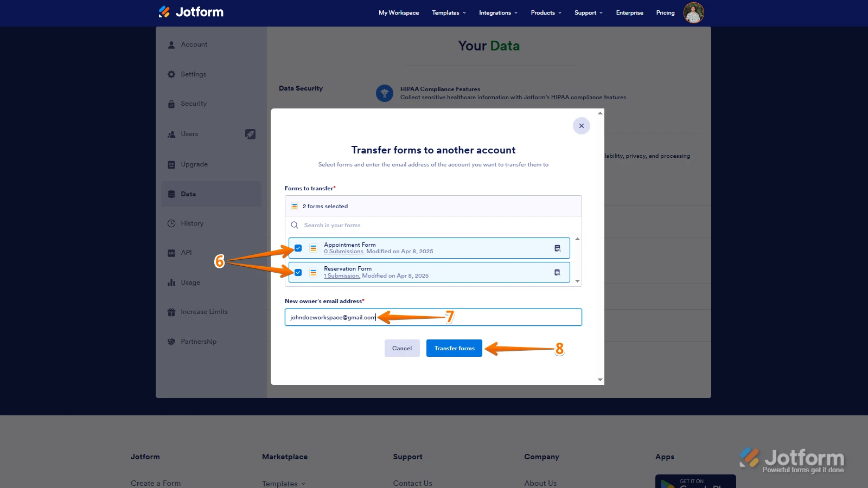Click the rocket icon beside Users
The image size is (868, 488).
(x=250, y=134)
